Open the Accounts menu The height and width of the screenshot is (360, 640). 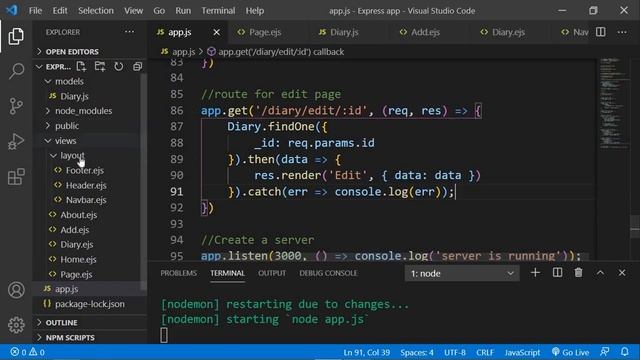(x=16, y=290)
